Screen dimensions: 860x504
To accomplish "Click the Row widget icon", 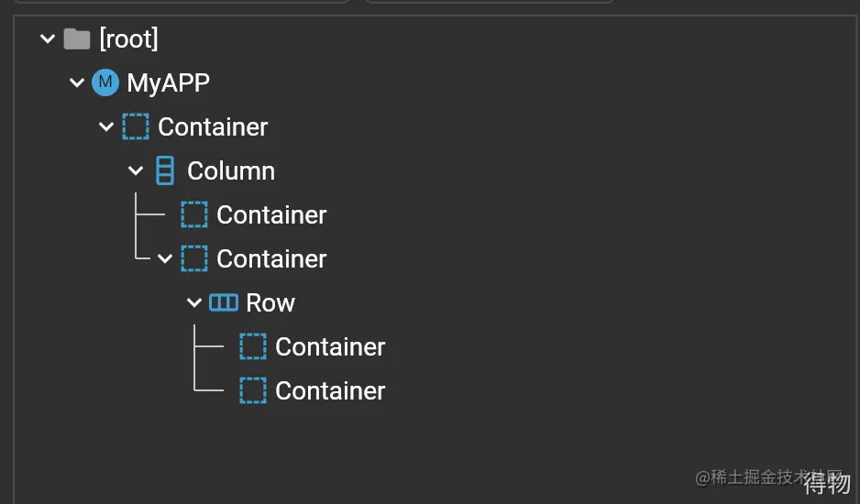I will (x=224, y=302).
